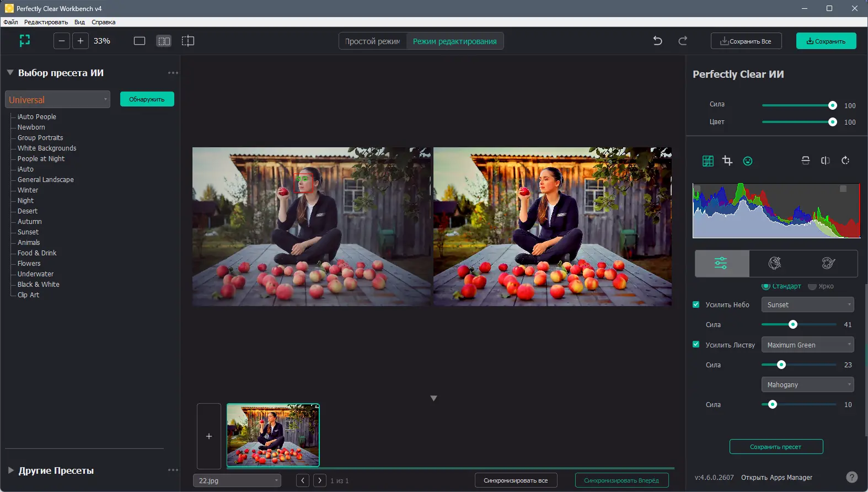The height and width of the screenshot is (492, 868).
Task: Add a new image with the plus tile
Action: 209,436
